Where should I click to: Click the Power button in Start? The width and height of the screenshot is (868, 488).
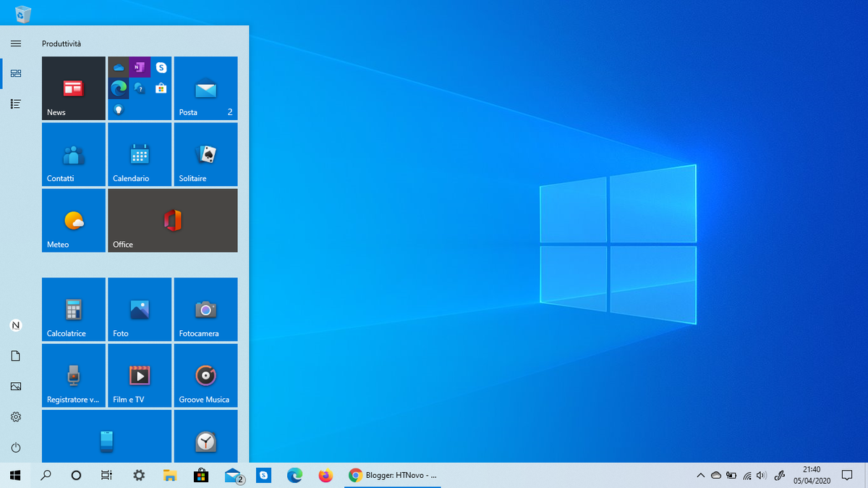16,447
